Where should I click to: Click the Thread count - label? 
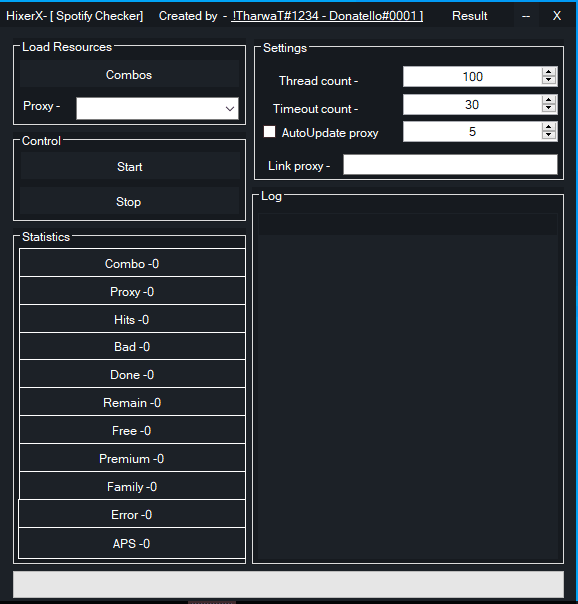pos(318,81)
